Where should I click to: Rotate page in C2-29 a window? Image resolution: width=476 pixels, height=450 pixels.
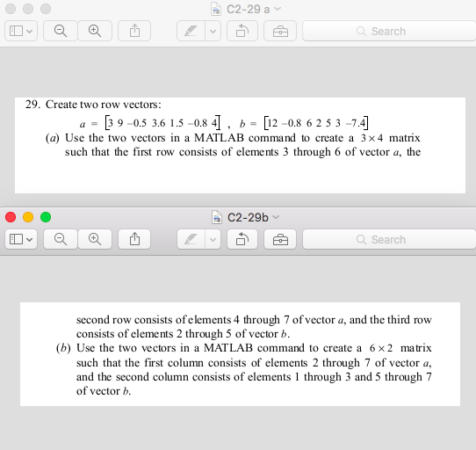(242, 31)
